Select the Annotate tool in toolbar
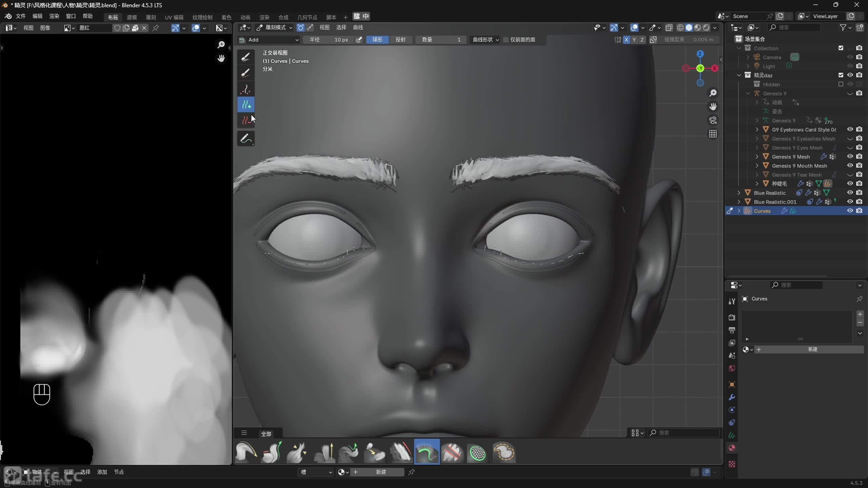The width and height of the screenshot is (868, 488). (246, 139)
